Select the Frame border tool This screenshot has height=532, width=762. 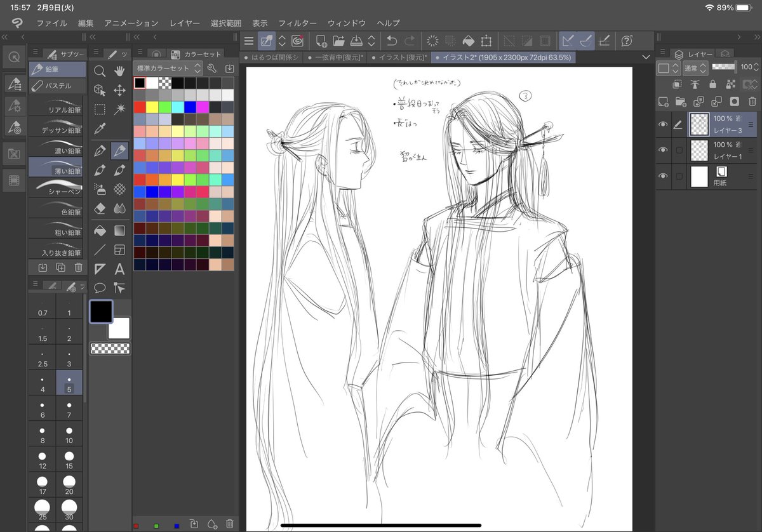119,249
